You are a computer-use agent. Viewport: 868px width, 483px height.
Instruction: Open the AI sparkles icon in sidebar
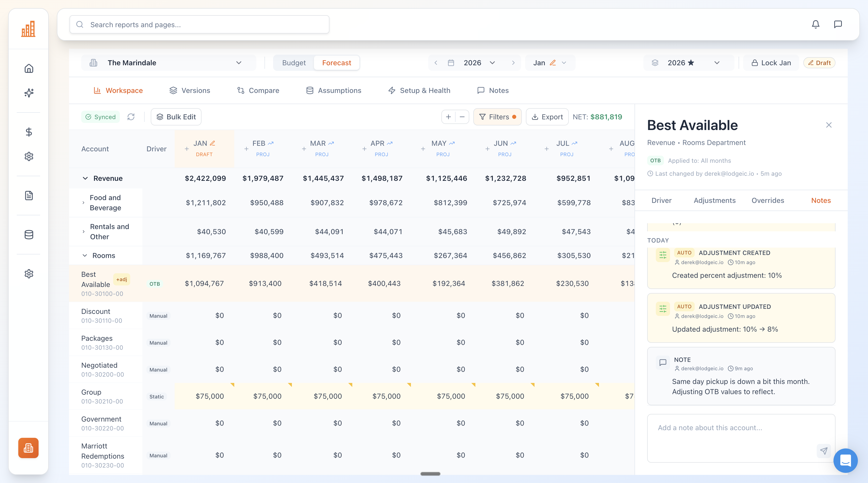point(29,93)
